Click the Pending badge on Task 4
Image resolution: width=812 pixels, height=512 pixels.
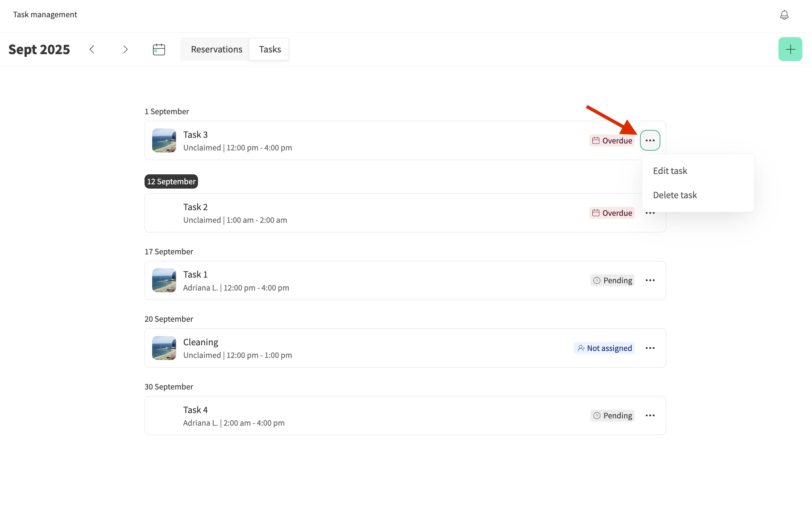point(612,415)
